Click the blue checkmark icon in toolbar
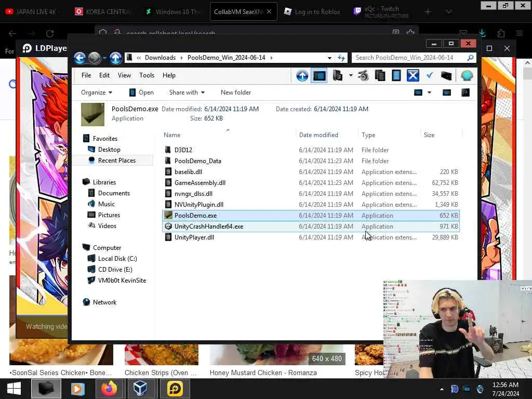 click(430, 75)
